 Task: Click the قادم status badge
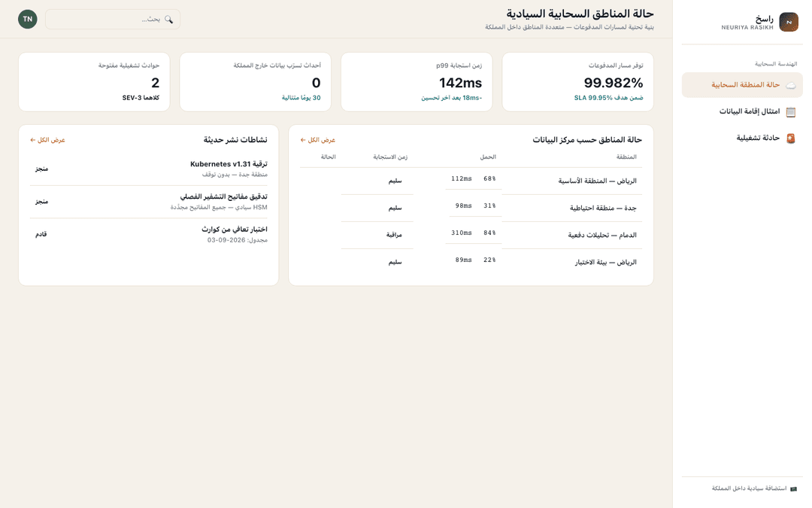click(x=41, y=234)
